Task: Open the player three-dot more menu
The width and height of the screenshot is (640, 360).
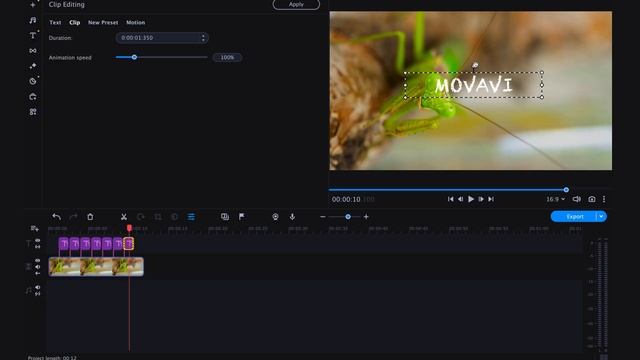Action: tap(604, 199)
